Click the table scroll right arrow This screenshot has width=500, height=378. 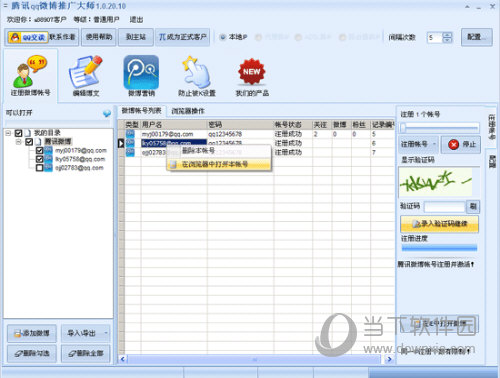(x=389, y=359)
